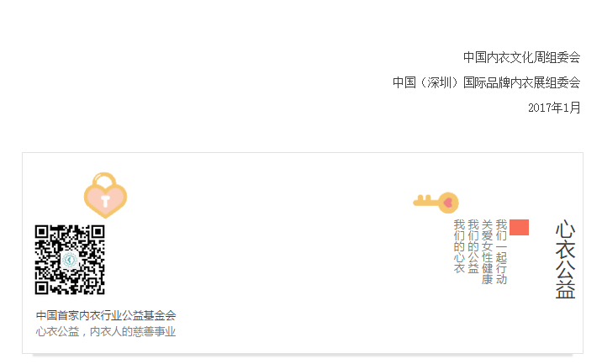Image resolution: width=602 pixels, height=364 pixels.
Task: Click 中国首家内衣行业公益基金会 text
Action: tap(106, 315)
